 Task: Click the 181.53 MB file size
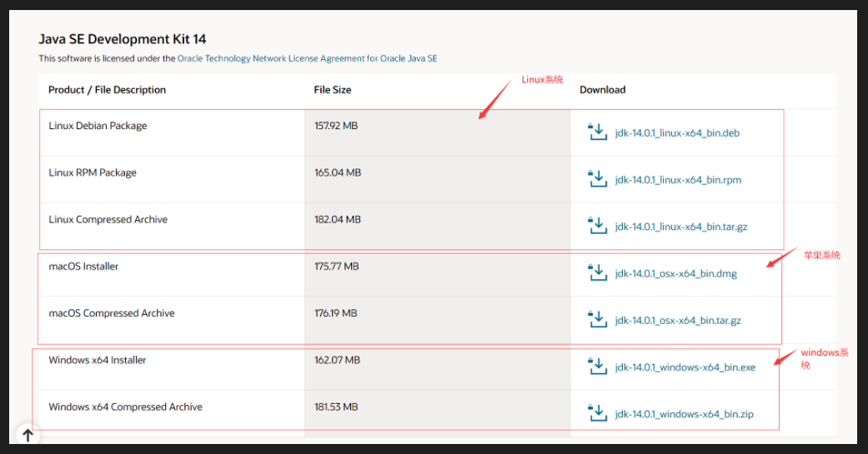tap(336, 407)
